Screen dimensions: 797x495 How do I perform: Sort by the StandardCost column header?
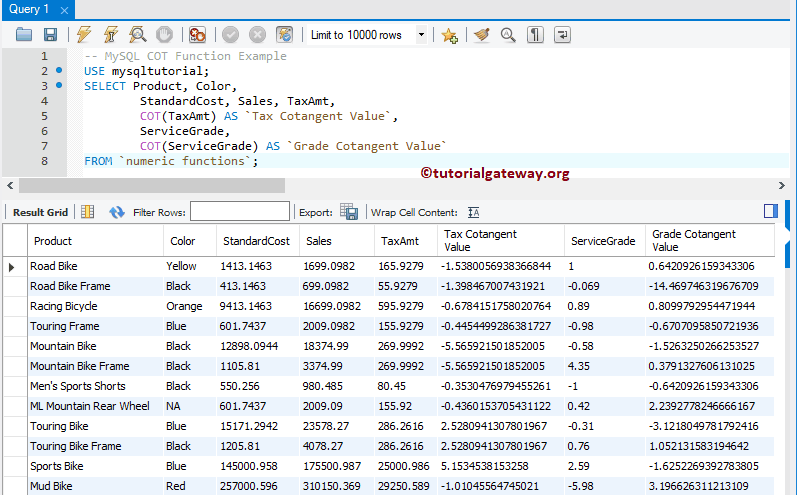coord(256,241)
